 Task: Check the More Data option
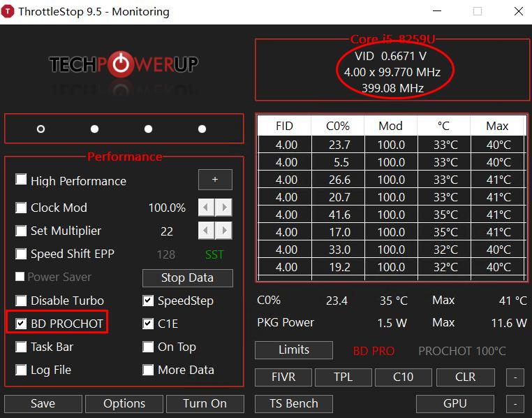point(148,370)
